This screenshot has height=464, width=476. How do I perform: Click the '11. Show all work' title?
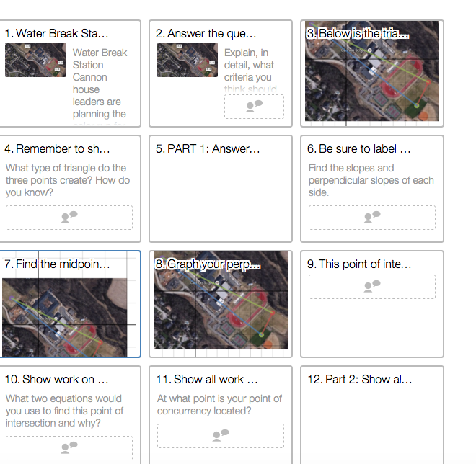[x=207, y=380]
